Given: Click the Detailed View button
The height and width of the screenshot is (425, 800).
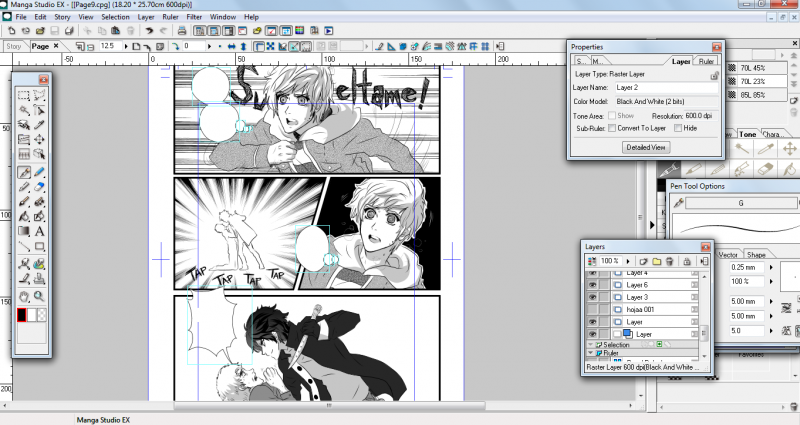Looking at the screenshot, I should tap(645, 147).
